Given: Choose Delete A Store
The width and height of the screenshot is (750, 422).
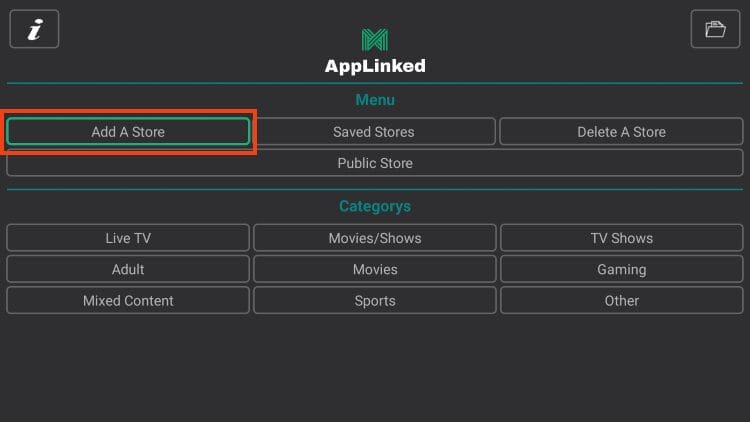Looking at the screenshot, I should (x=621, y=132).
